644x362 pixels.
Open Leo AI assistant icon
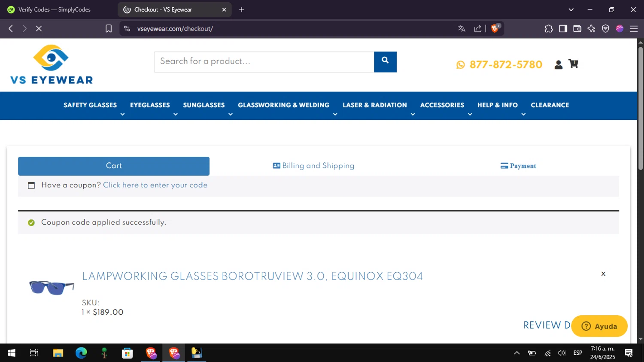tap(591, 28)
